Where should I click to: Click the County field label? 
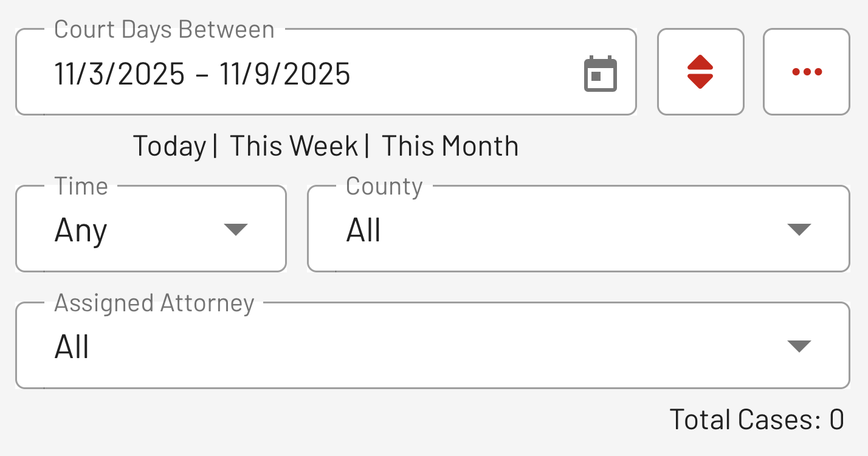(x=384, y=186)
